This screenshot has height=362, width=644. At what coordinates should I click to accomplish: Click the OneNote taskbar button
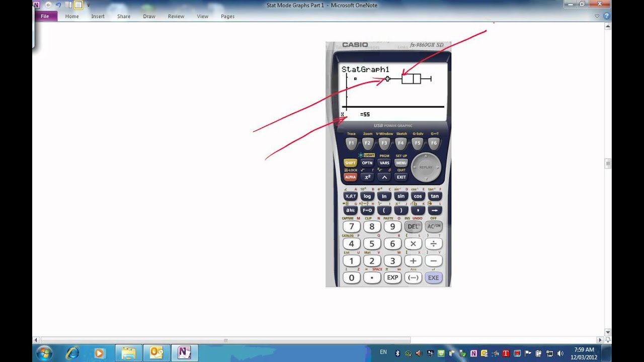[x=185, y=353]
